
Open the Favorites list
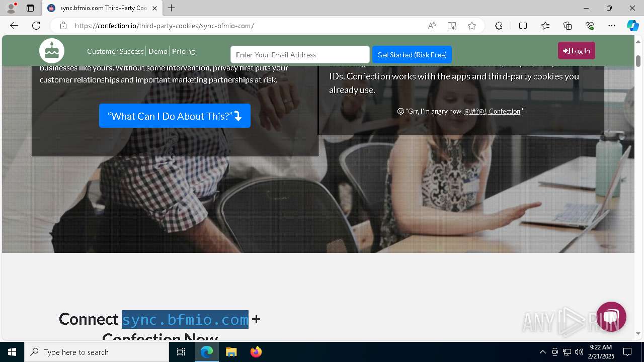[x=545, y=26]
